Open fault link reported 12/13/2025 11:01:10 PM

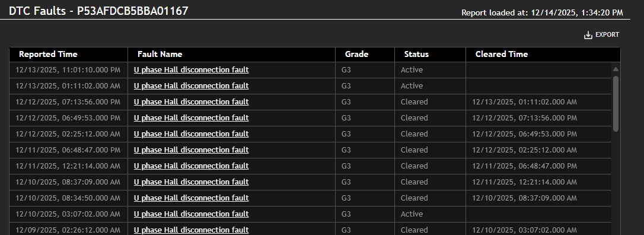pos(192,70)
